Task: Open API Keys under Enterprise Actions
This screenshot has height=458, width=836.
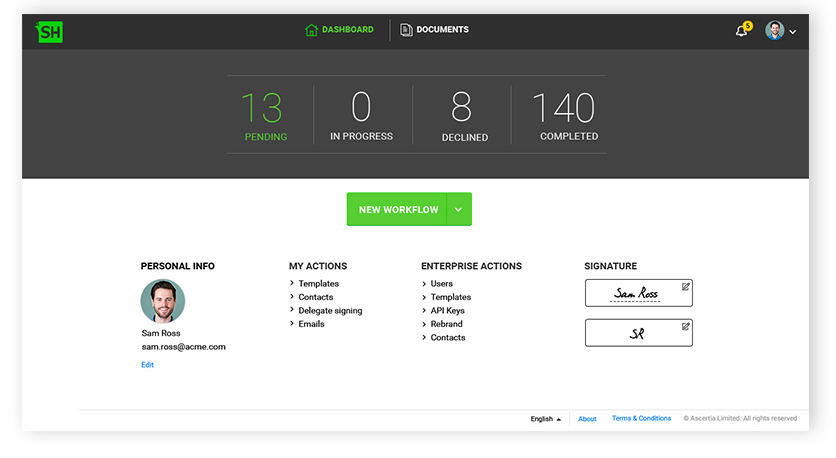Action: pyautogui.click(x=447, y=311)
